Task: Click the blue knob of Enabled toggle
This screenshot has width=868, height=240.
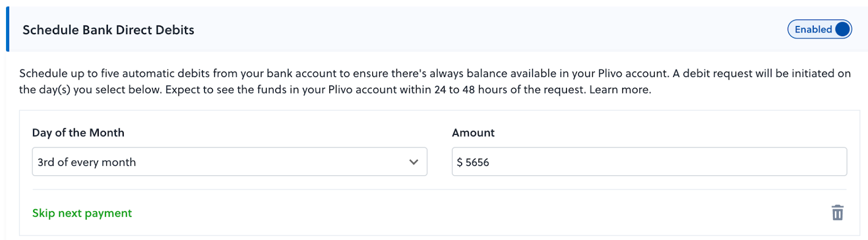Action: 843,29
